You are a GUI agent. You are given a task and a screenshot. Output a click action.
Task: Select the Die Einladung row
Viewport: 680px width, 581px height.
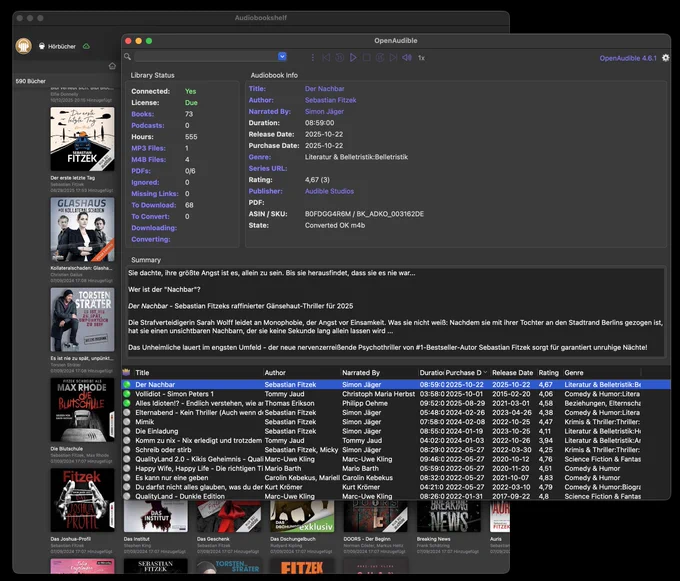[x=396, y=431]
